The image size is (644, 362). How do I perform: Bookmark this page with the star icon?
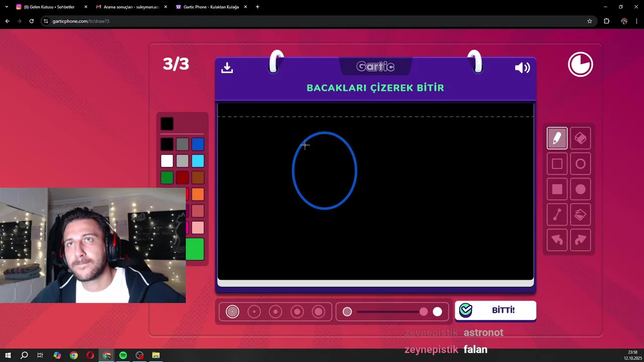pos(590,21)
